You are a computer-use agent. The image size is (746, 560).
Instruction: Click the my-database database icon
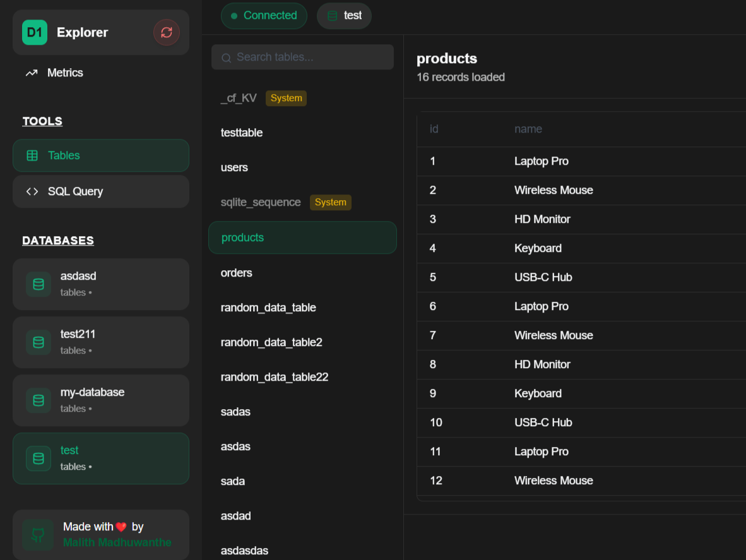point(38,400)
